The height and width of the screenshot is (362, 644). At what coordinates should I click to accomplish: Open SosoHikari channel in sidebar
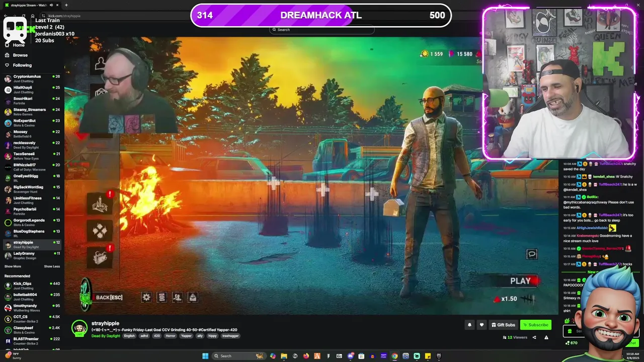(x=32, y=101)
